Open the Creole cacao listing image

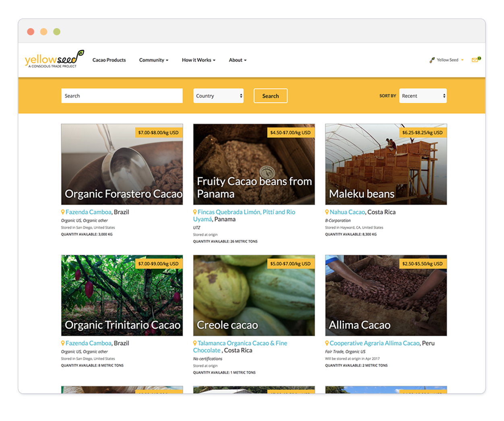click(254, 295)
